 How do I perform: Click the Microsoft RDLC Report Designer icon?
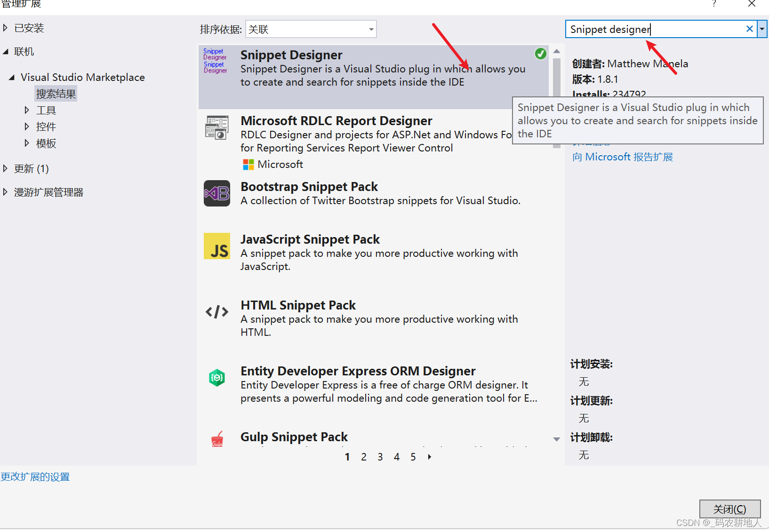pyautogui.click(x=216, y=127)
